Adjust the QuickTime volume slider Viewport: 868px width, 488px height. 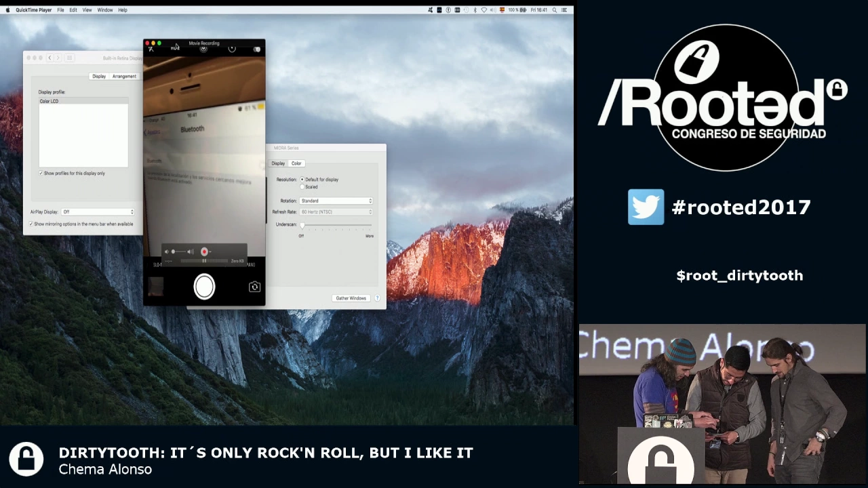tap(179, 251)
